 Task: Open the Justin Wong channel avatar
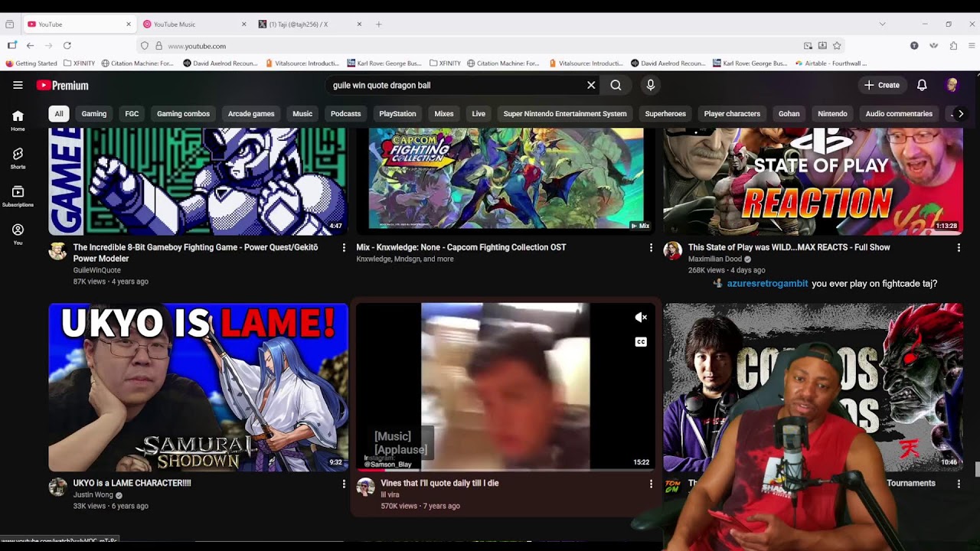point(57,487)
